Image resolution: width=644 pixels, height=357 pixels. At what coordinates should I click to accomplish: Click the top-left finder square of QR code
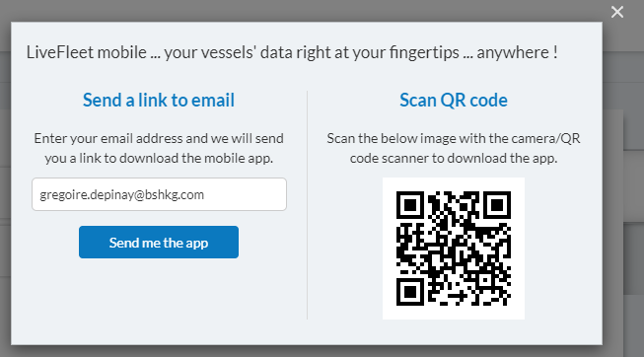pos(410,205)
